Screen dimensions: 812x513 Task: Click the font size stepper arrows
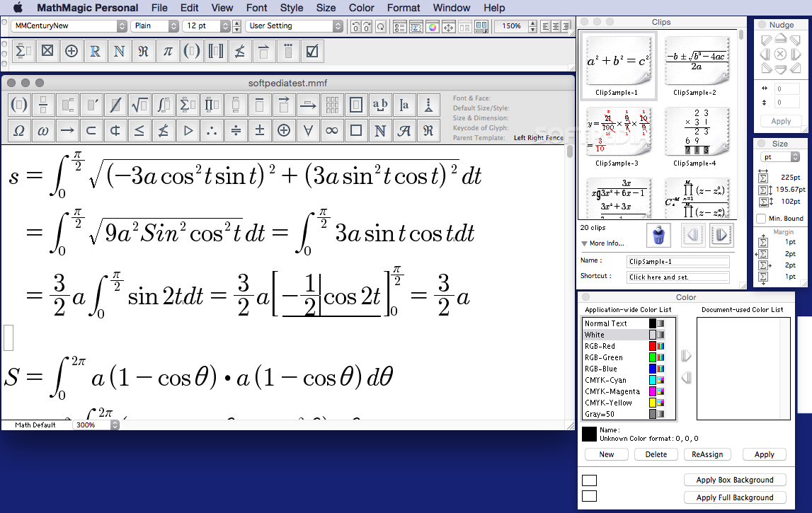(x=236, y=26)
